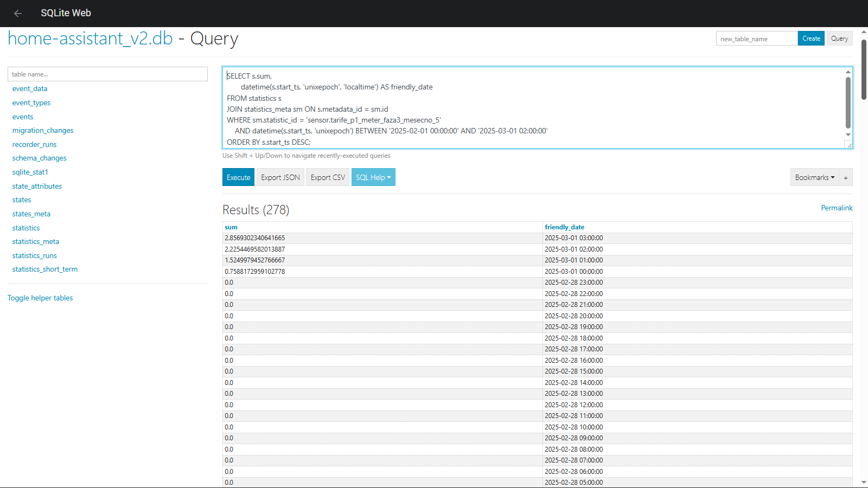Click inside the new_table_name field
The height and width of the screenshot is (488, 868).
pos(756,38)
